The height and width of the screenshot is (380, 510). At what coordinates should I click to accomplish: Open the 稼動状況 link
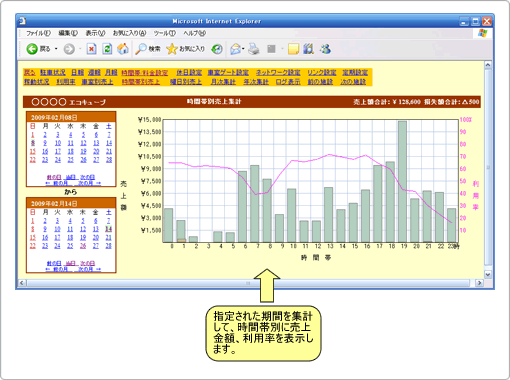[x=37, y=82]
